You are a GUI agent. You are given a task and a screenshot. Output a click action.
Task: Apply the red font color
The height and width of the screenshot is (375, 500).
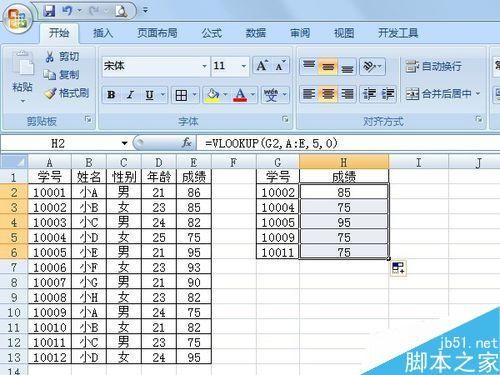pos(240,96)
